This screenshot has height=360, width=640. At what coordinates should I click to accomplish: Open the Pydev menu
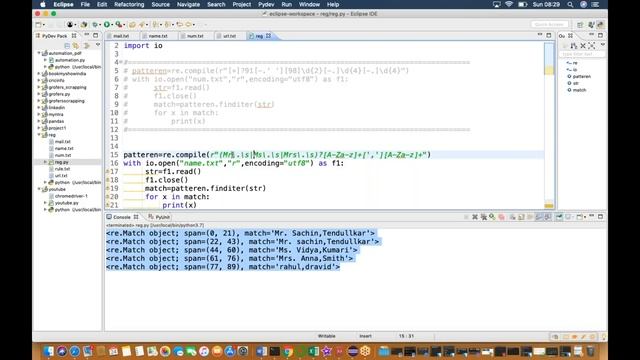point(266,4)
